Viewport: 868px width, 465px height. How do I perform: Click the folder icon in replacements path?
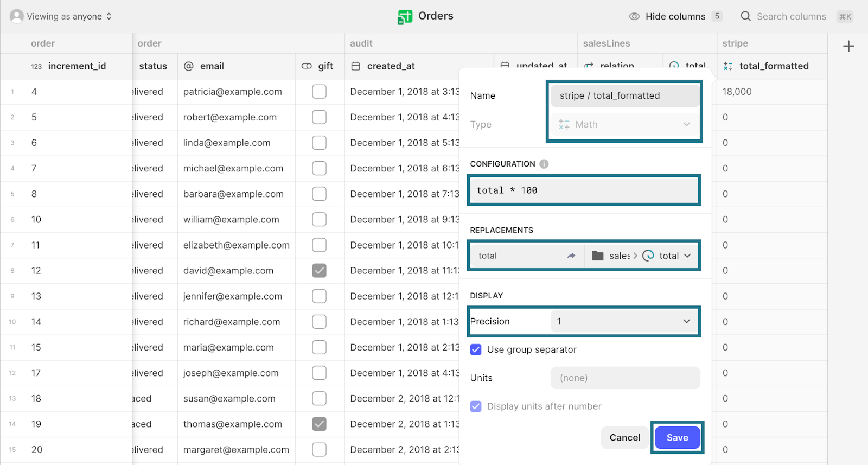pyautogui.click(x=598, y=256)
